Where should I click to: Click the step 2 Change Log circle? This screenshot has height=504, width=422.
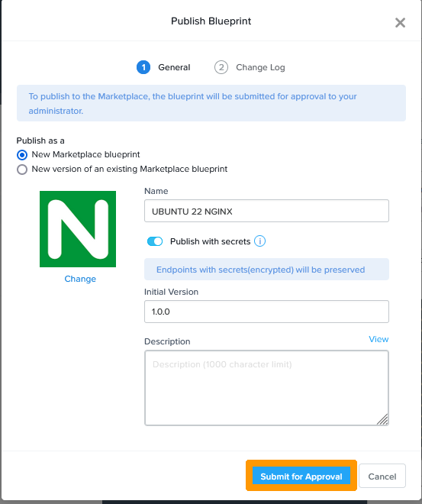click(x=221, y=67)
